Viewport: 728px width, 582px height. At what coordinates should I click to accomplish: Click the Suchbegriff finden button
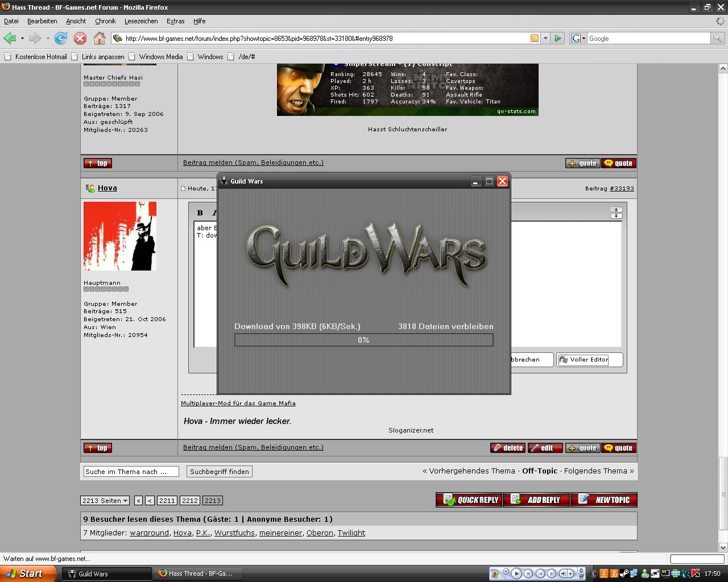click(220, 472)
